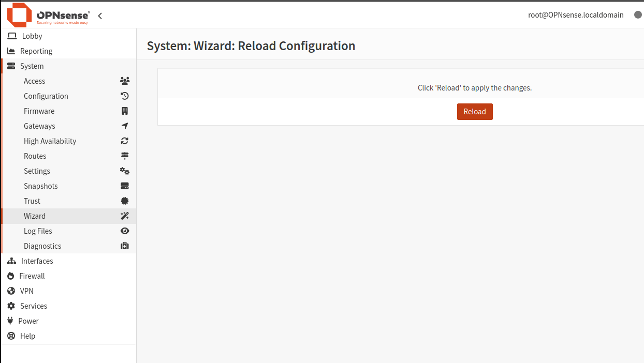644x363 pixels.
Task: Click the VPN globe icon
Action: click(x=11, y=291)
